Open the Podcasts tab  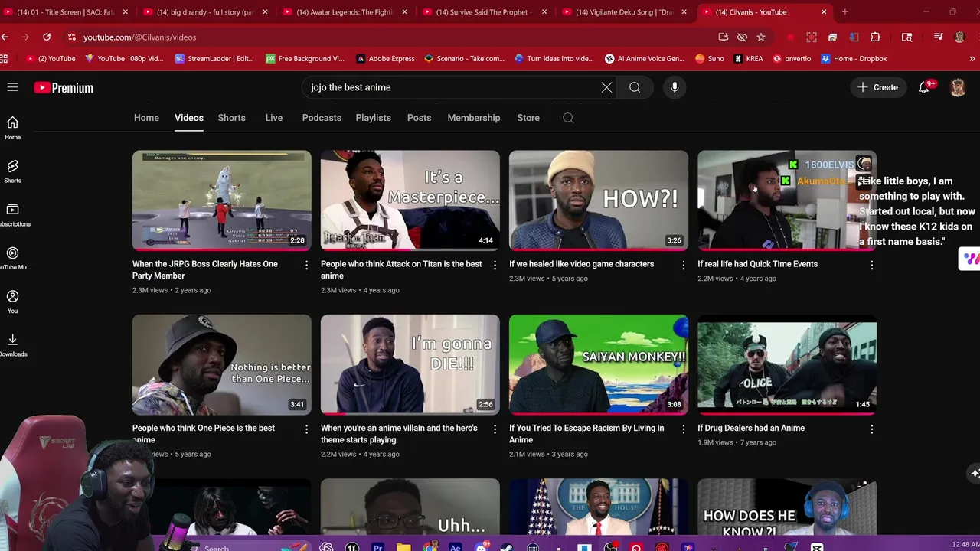[x=322, y=118]
